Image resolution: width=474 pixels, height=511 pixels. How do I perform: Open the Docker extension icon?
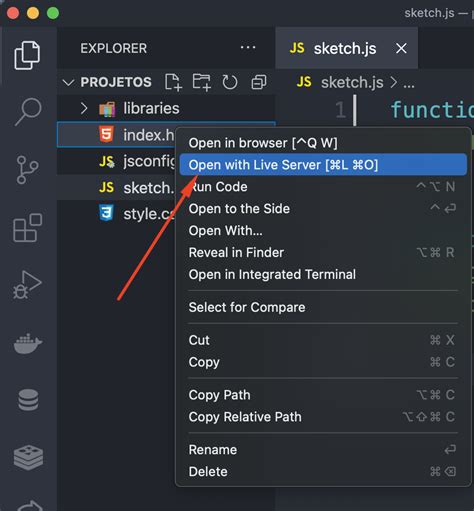tap(28, 344)
